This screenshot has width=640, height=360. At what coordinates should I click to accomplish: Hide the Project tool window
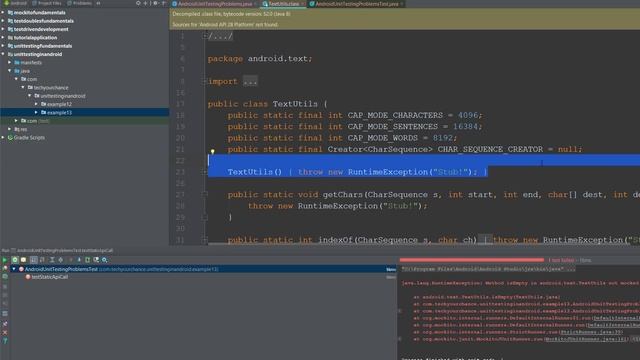tap(163, 3)
